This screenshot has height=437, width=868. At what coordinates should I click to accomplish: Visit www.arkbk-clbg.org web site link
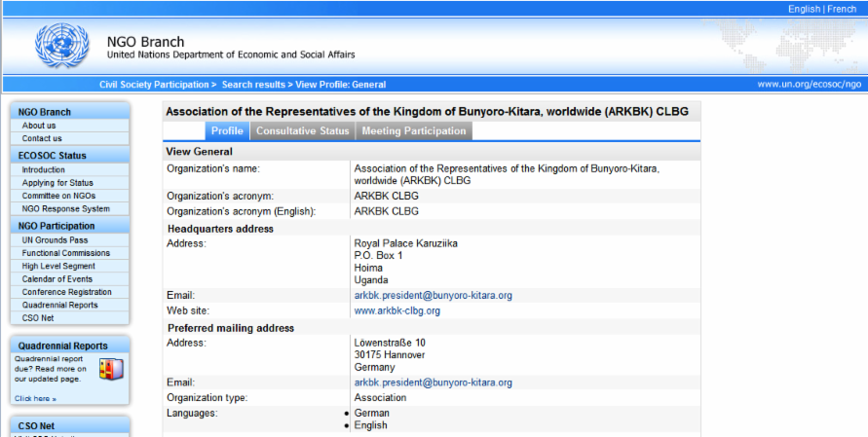point(396,310)
